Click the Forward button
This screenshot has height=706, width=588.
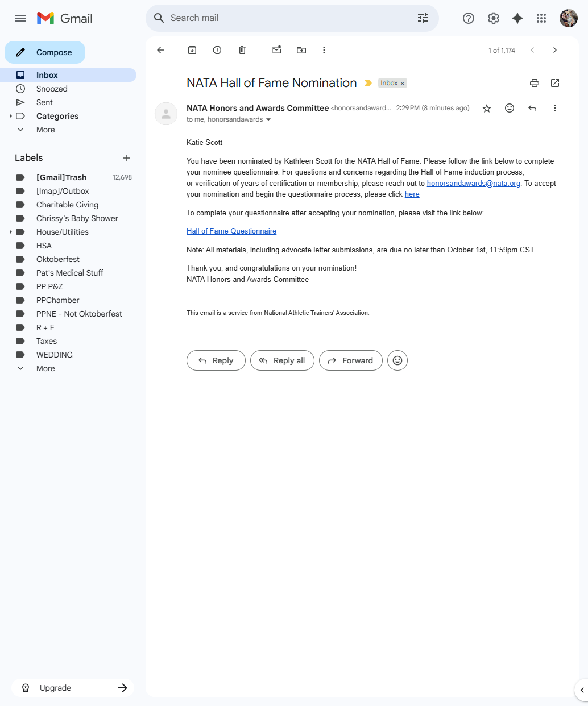[x=351, y=360]
